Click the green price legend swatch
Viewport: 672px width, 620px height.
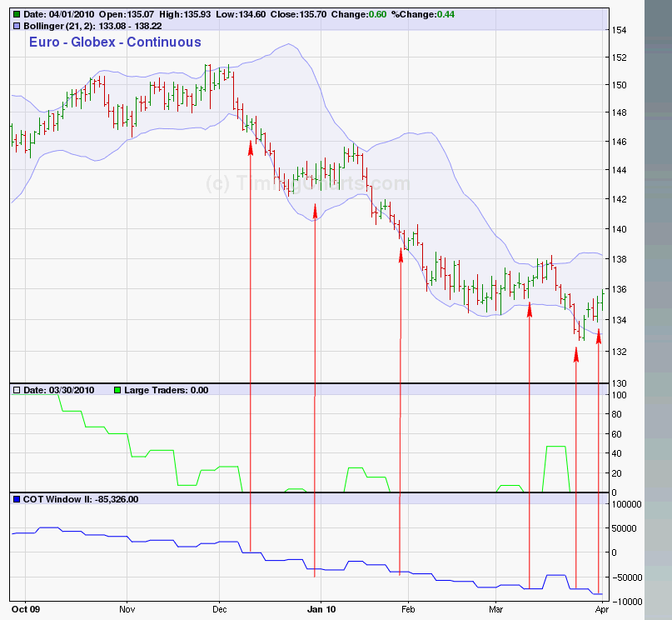[x=17, y=14]
